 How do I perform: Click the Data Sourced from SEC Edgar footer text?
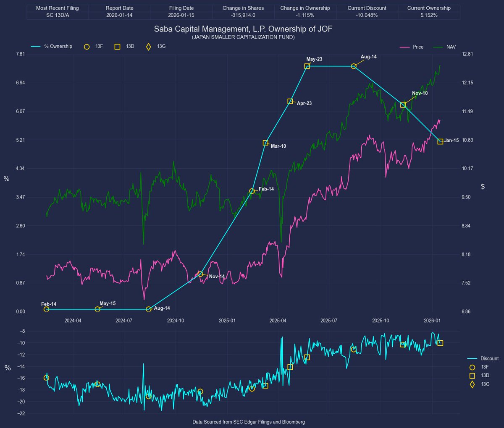point(249,422)
